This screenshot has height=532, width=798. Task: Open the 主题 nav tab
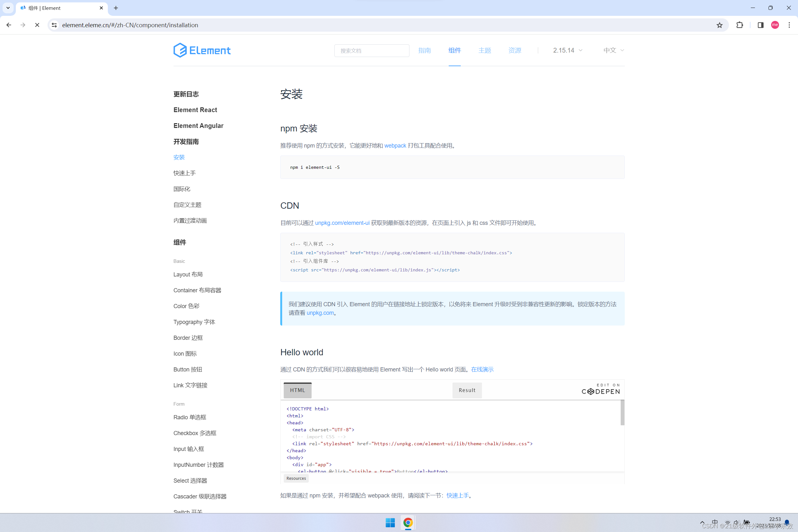(485, 50)
